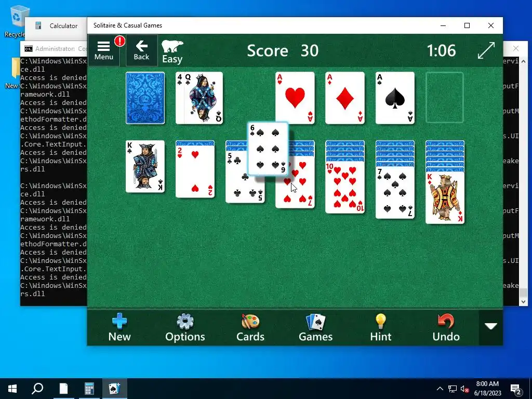Show hidden tray icons chevron

[440, 389]
